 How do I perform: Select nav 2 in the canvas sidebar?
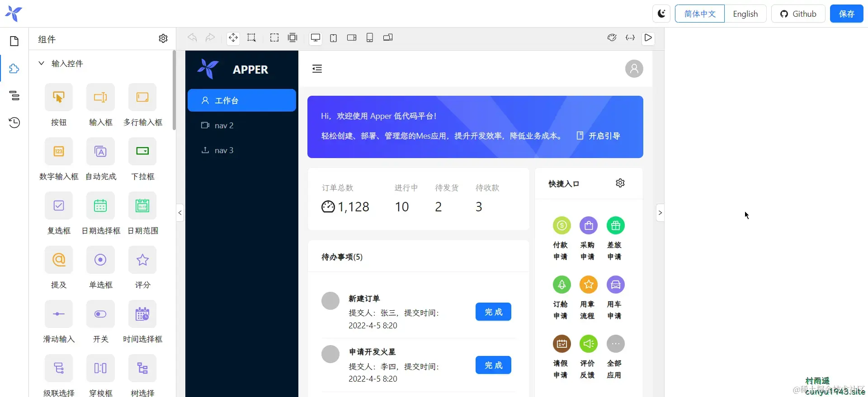[242, 125]
